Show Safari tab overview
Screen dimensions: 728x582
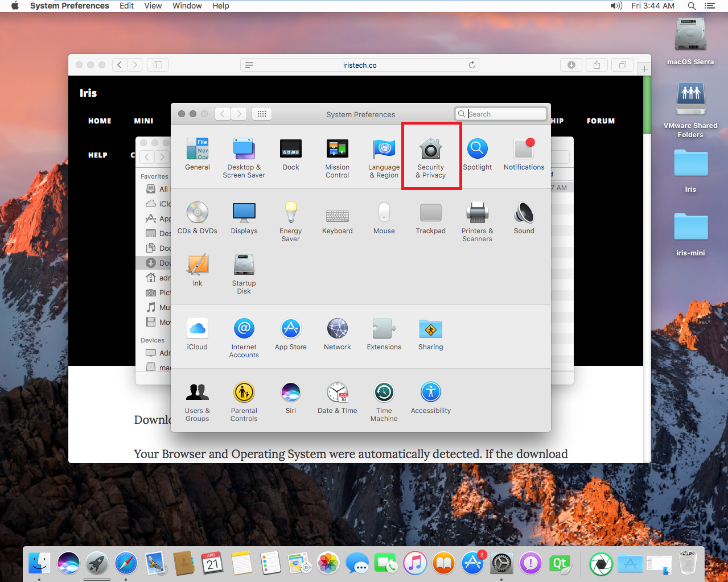(622, 65)
